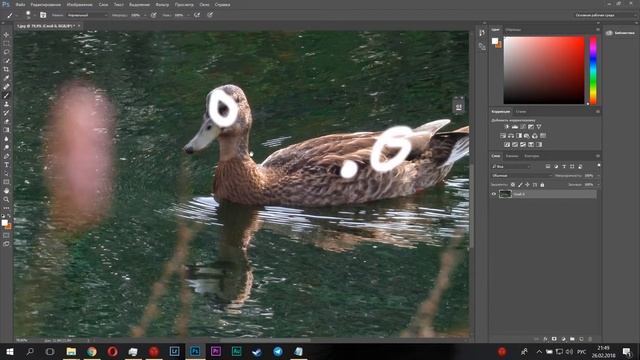Add a Curves adjustment
This screenshot has width=640, height=360.
coord(523,127)
